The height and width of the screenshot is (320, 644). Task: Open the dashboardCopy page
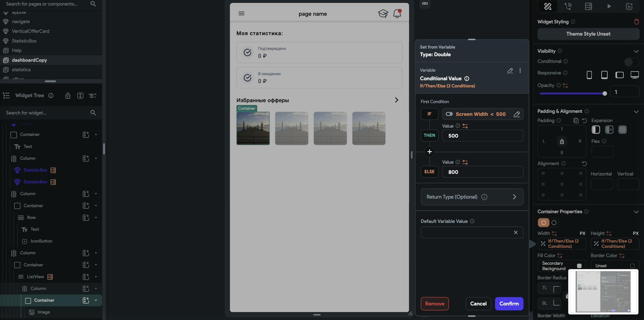(x=29, y=60)
